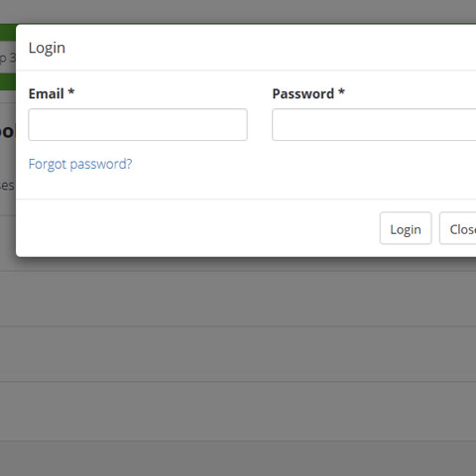Click blank space right of Forgot password link
476x476 pixels.
click(x=297, y=164)
